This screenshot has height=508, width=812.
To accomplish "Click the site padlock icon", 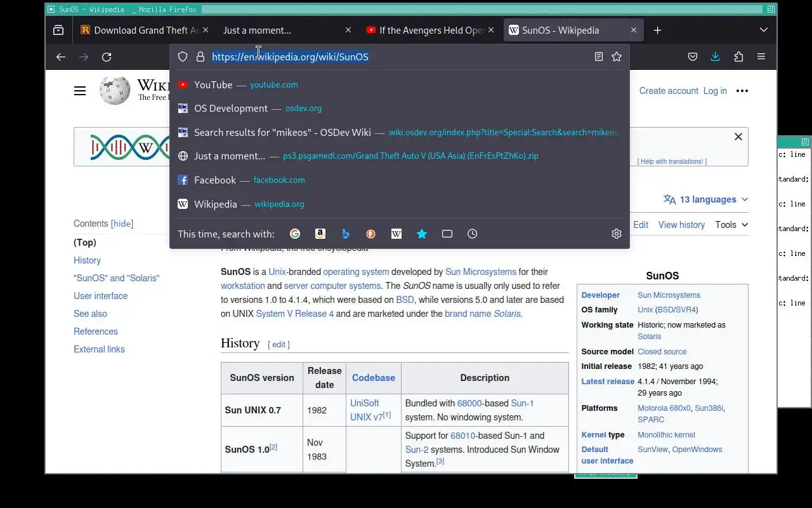I will click(200, 57).
